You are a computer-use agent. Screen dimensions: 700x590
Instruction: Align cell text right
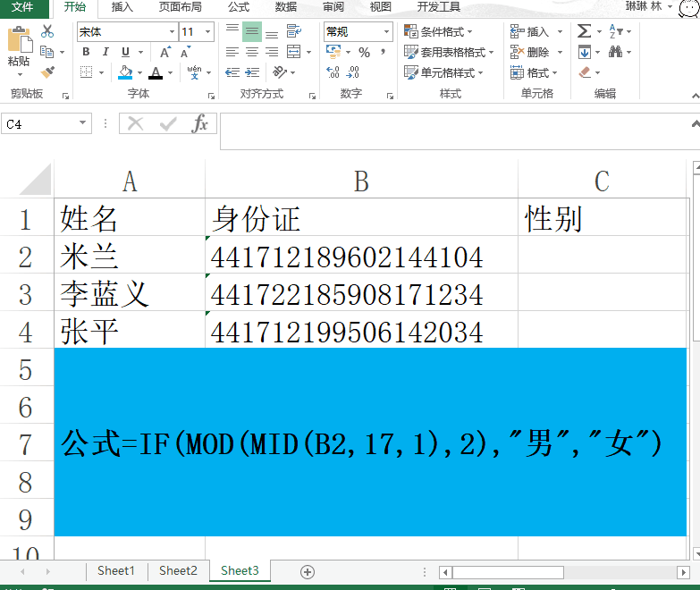click(x=272, y=52)
